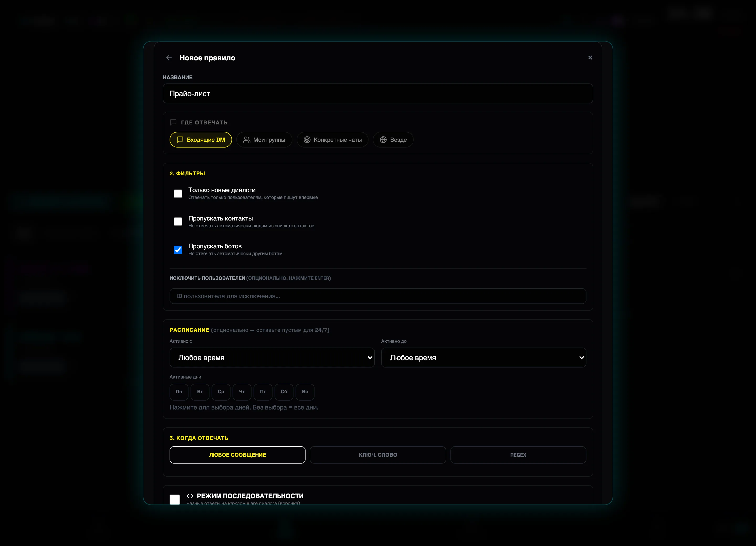Focus the ID пользователя для исключения field
Image resolution: width=756 pixels, height=546 pixels.
[378, 296]
